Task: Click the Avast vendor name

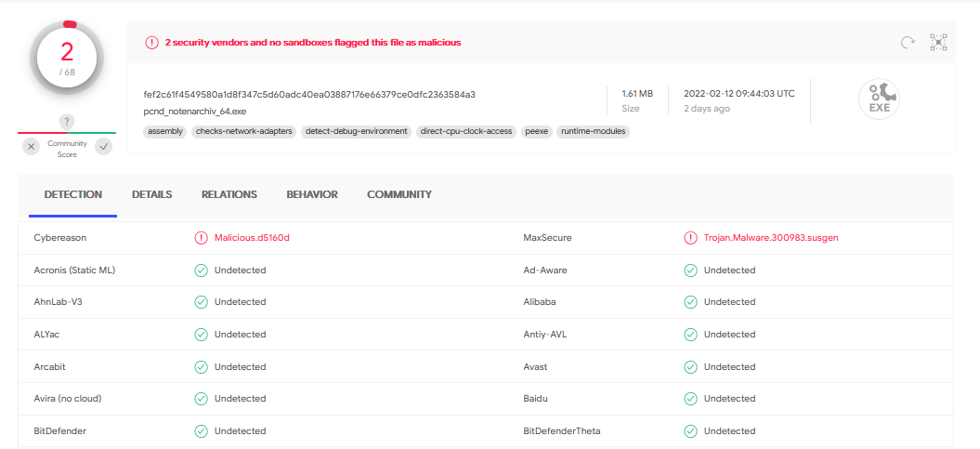Action: coord(535,366)
